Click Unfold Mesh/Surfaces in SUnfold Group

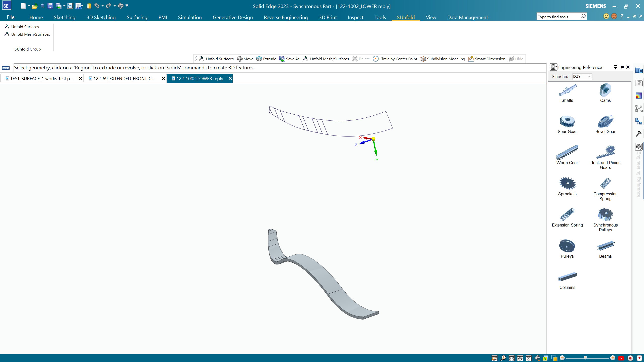(x=30, y=34)
